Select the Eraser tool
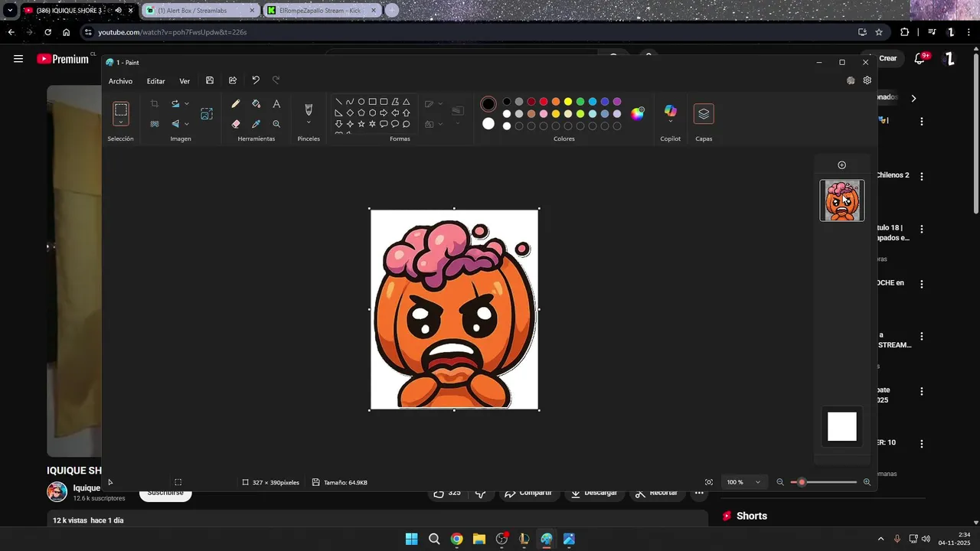Image resolution: width=980 pixels, height=551 pixels. [236, 124]
